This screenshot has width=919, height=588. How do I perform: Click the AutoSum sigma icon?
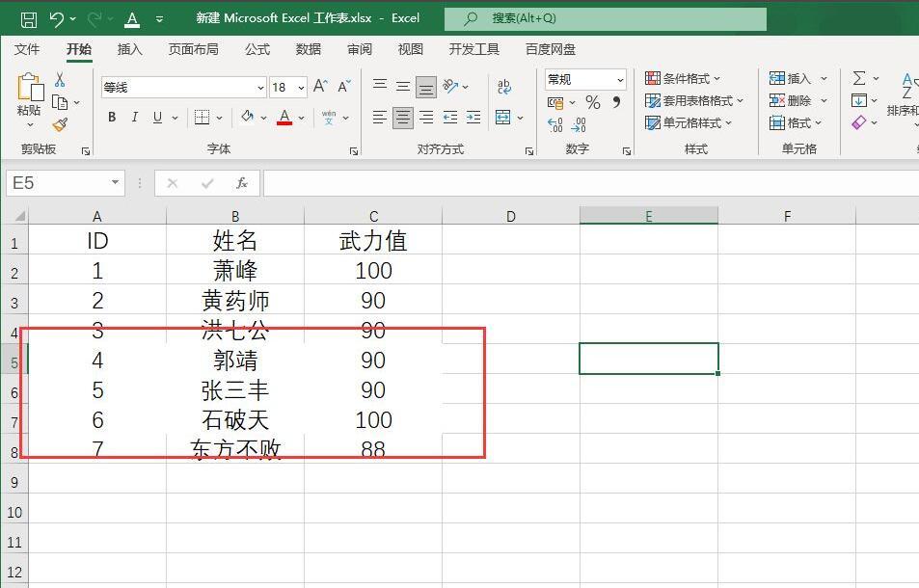point(859,78)
